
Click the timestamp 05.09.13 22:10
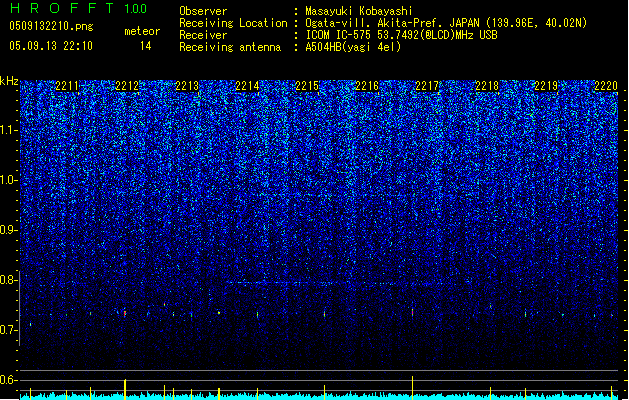click(51, 46)
